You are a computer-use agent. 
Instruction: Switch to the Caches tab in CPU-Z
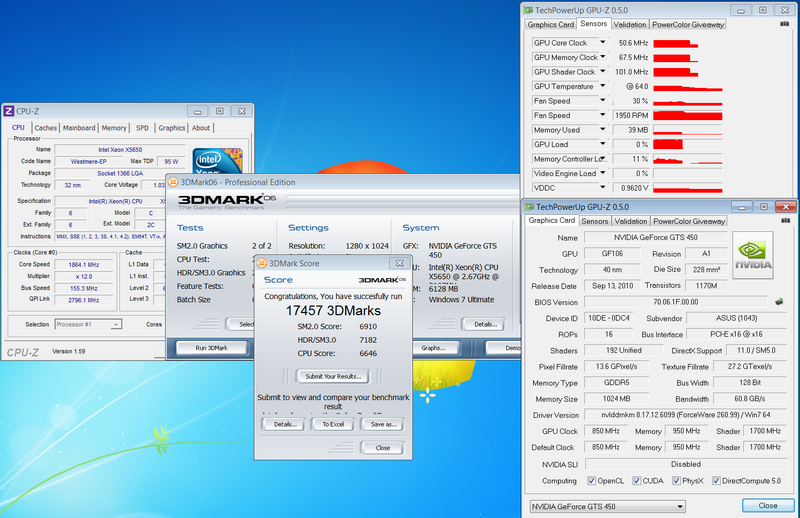pos(45,128)
